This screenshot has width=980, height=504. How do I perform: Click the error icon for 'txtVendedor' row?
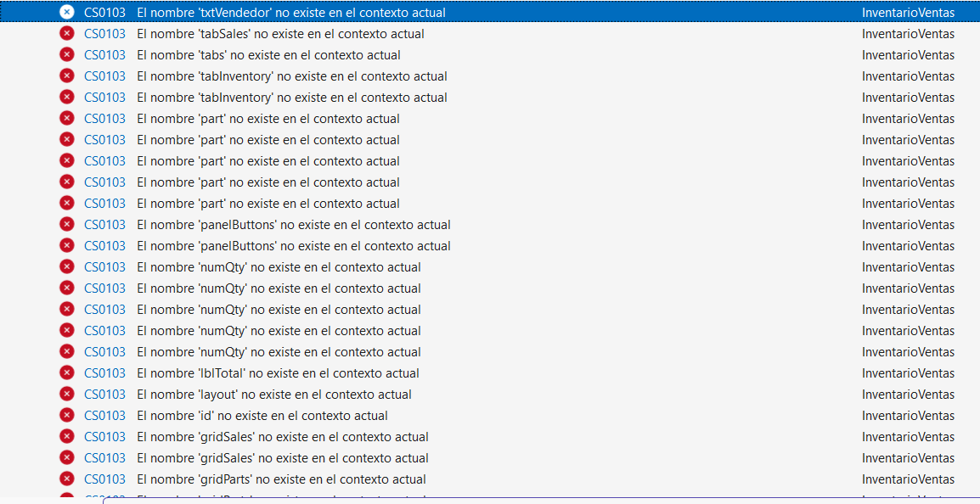(x=67, y=13)
